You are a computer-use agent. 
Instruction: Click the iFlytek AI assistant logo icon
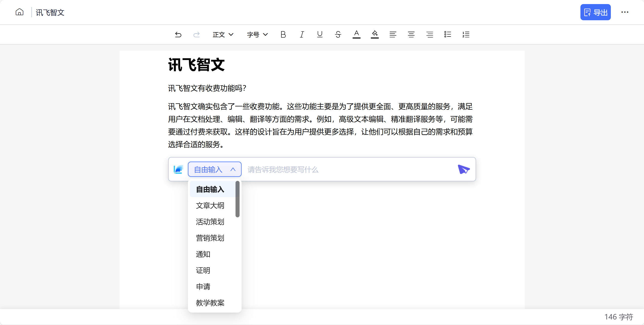click(178, 169)
